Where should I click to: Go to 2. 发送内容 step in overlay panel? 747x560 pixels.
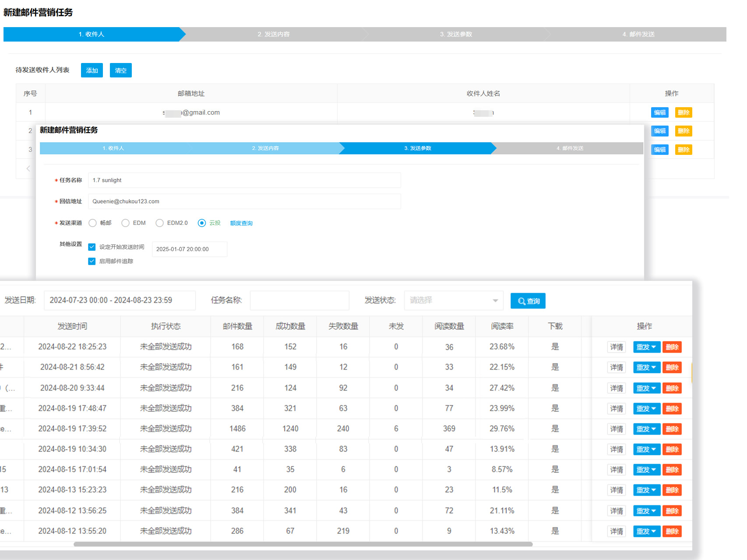[x=265, y=148]
